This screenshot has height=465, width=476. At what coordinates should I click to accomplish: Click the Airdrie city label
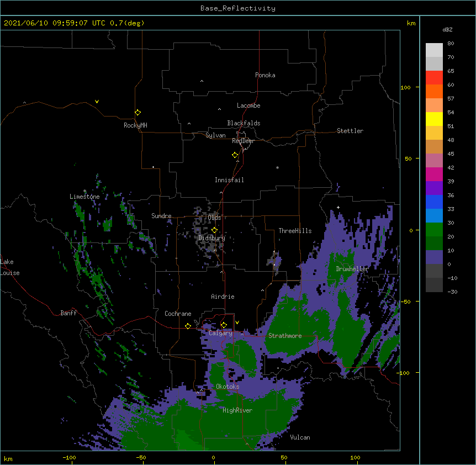223,297
